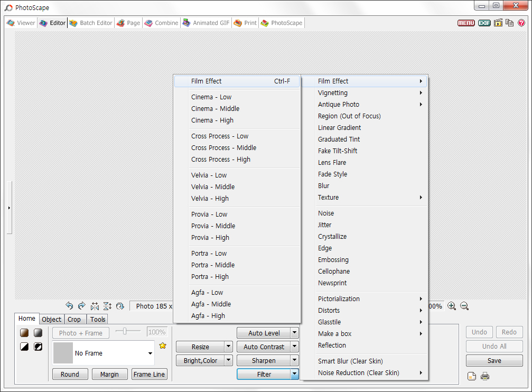Choose Newsprint filter
Image resolution: width=532 pixels, height=392 pixels.
(364, 283)
